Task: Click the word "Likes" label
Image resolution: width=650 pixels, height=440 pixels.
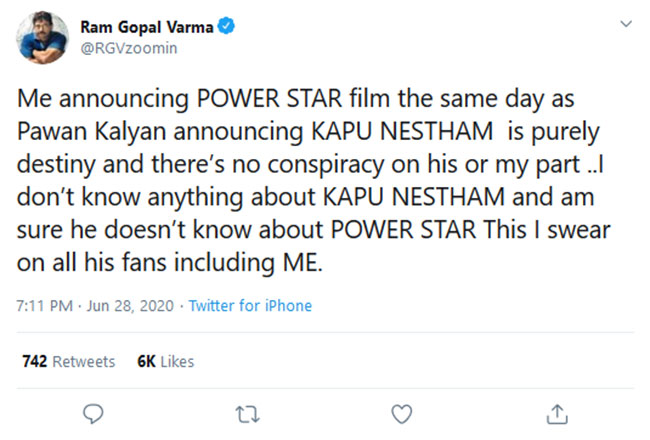Action: (176, 361)
